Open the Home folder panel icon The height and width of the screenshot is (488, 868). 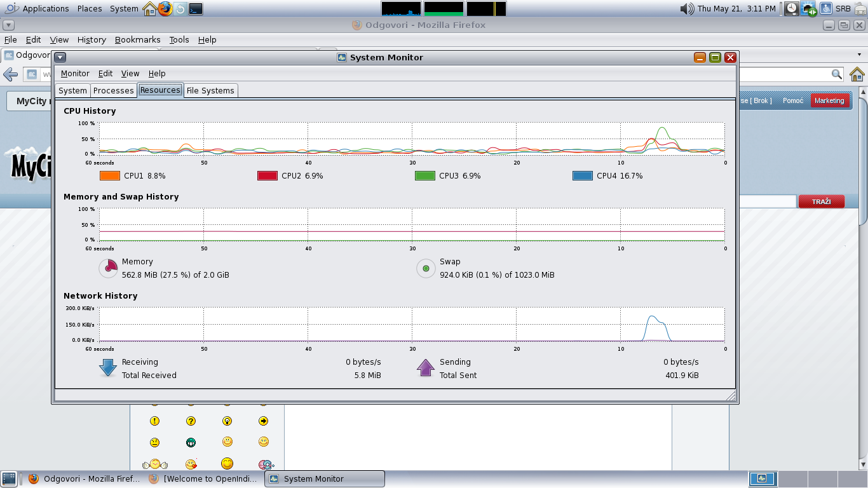coord(149,9)
